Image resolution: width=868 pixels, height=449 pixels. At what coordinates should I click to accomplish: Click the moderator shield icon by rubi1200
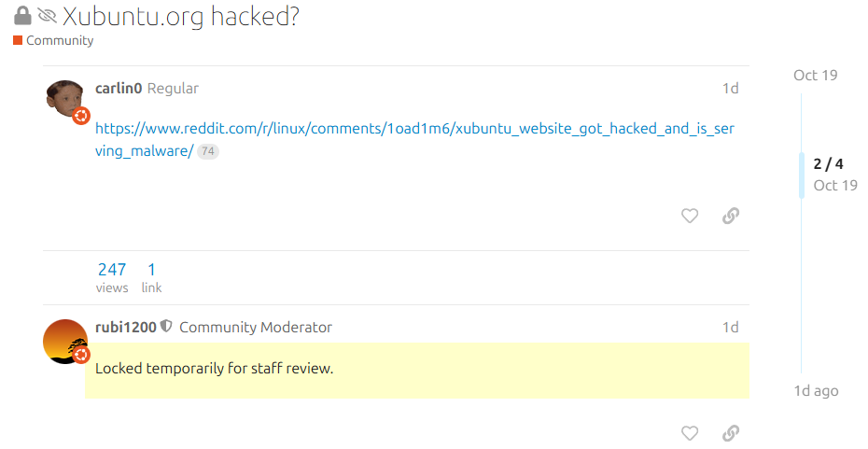[x=166, y=327]
